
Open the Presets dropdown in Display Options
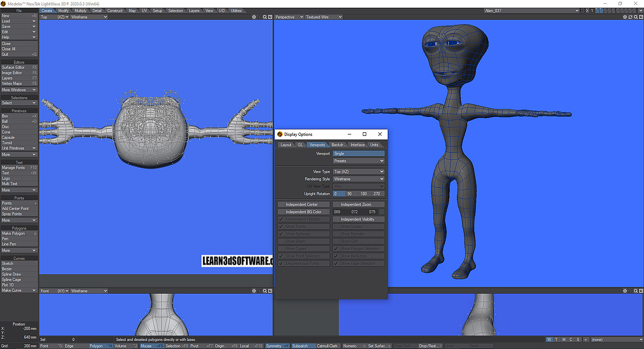(x=358, y=161)
